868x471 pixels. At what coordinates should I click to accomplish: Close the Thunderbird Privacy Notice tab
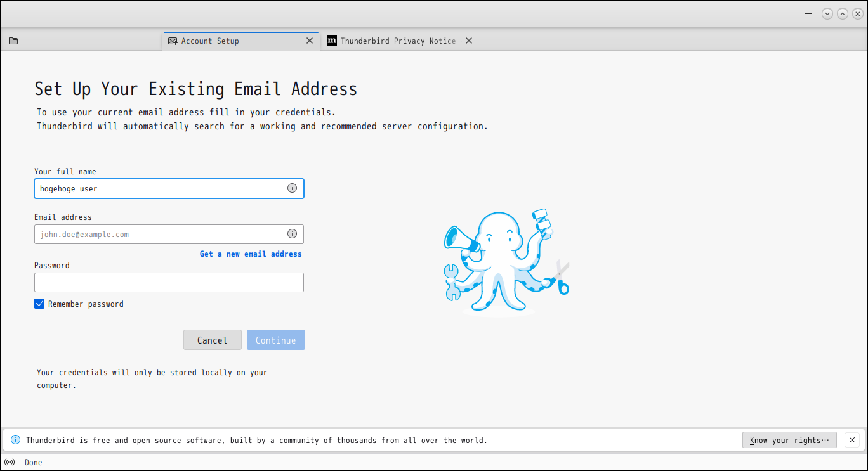click(x=469, y=41)
